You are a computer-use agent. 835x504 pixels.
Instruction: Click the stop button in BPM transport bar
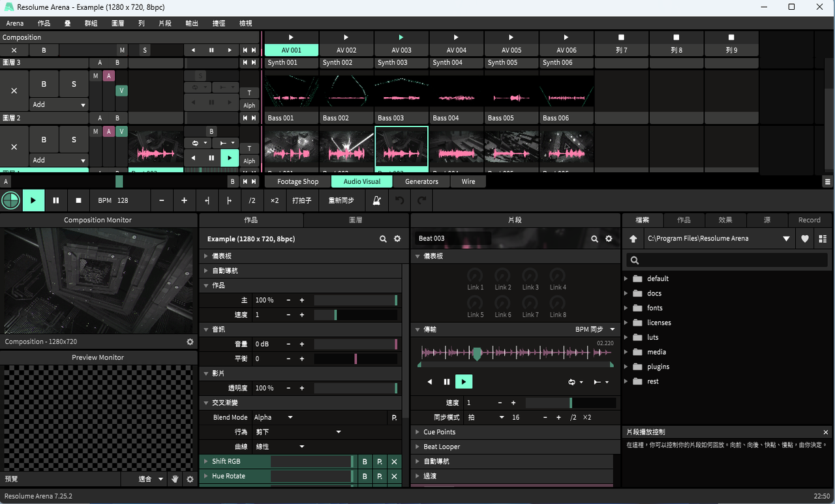click(x=78, y=201)
